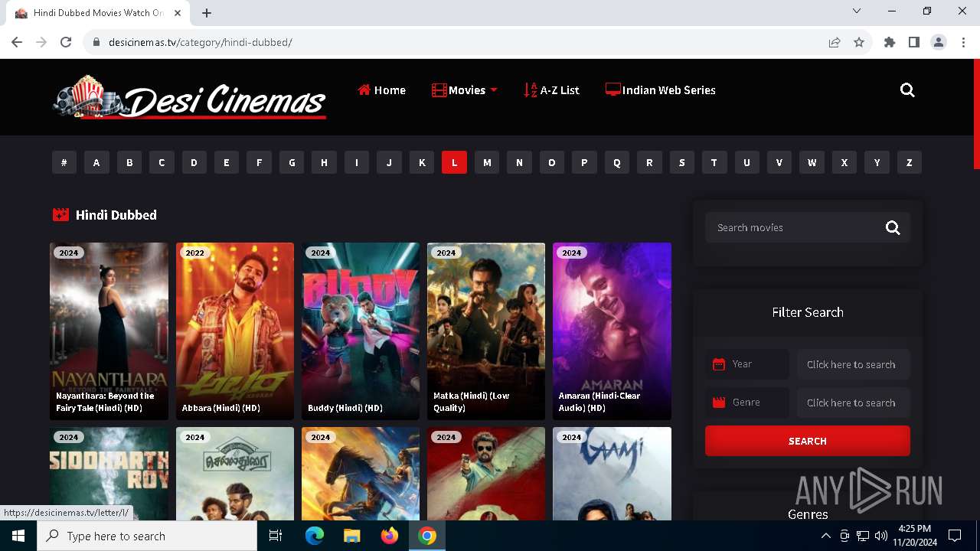Click the Windows taskbar search box
The width and height of the screenshot is (980, 551).
coord(147,536)
